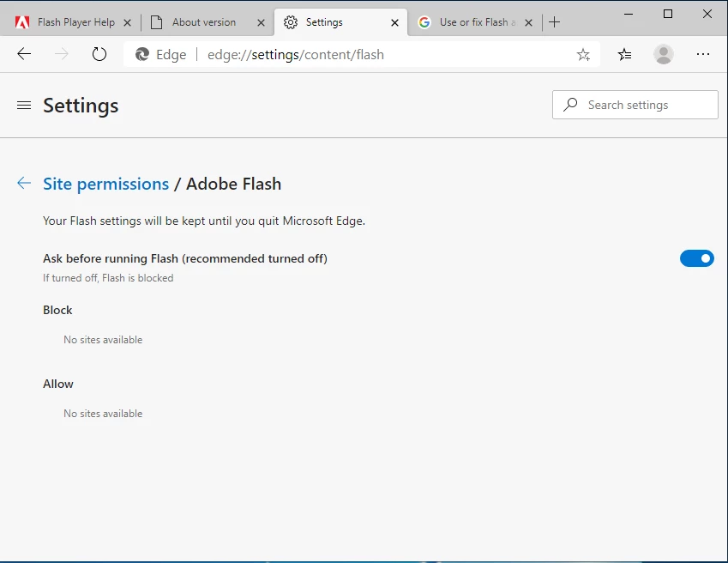Open the Favorites list icon
This screenshot has width=728, height=563.
624,55
